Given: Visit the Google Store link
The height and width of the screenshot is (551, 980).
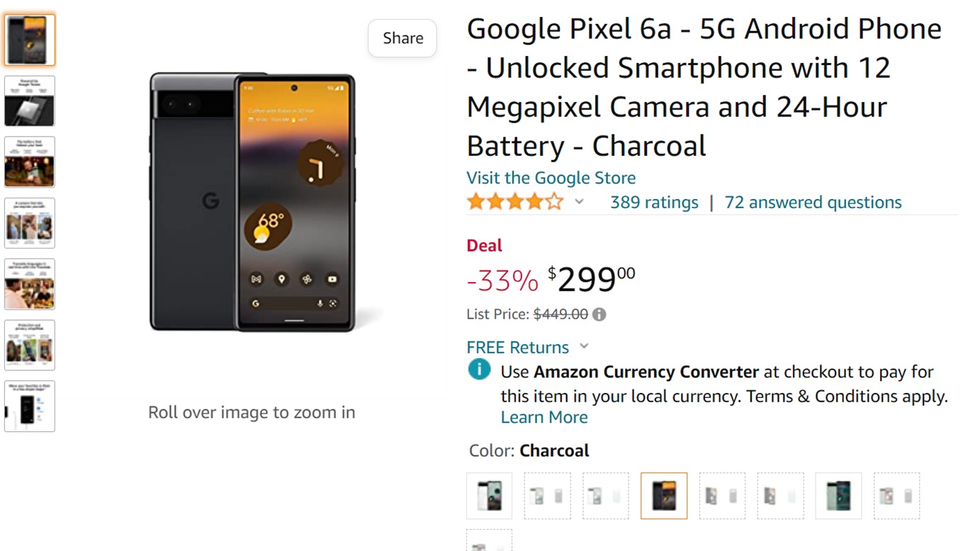Looking at the screenshot, I should pyautogui.click(x=551, y=178).
